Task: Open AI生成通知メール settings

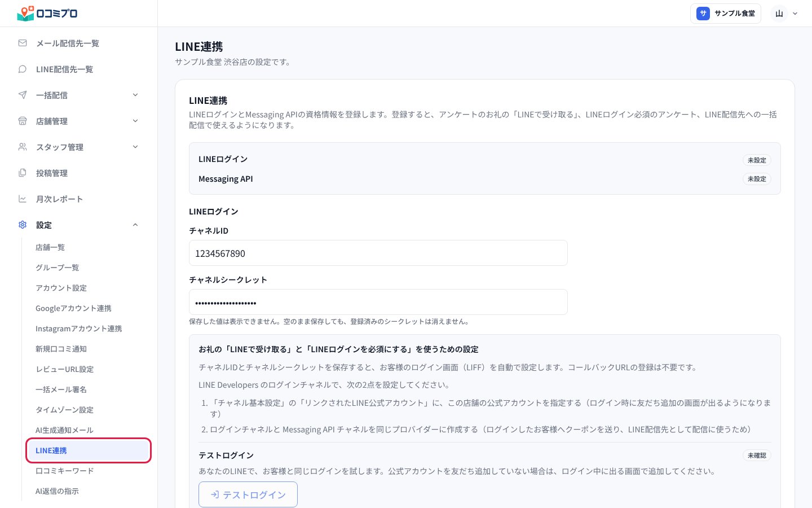Action: (x=65, y=430)
